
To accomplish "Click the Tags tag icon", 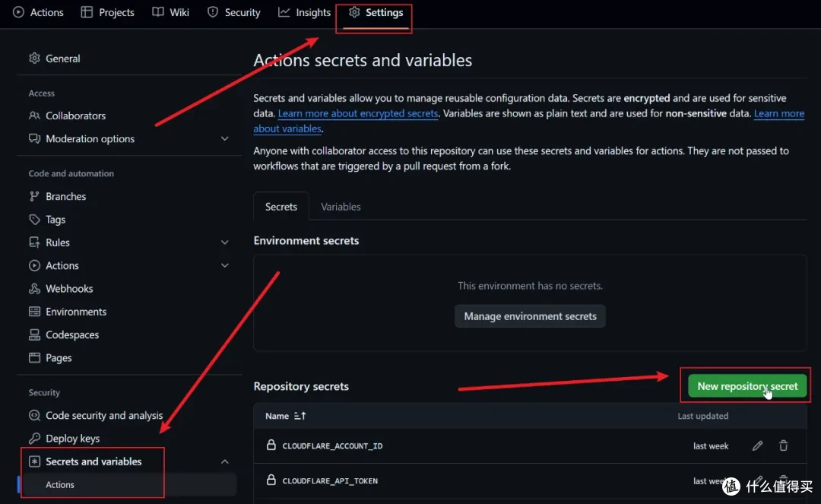I will point(34,219).
